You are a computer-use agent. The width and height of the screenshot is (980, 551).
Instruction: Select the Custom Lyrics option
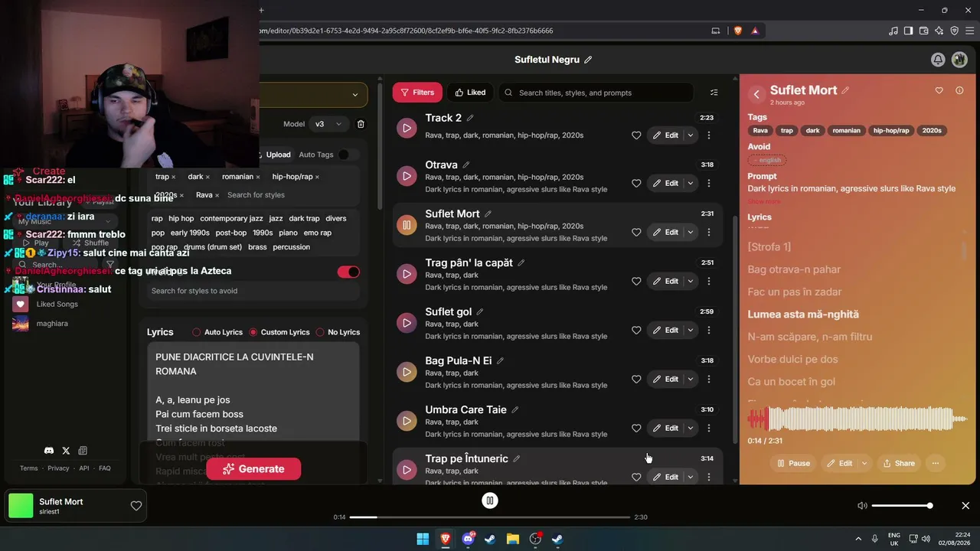279,332
